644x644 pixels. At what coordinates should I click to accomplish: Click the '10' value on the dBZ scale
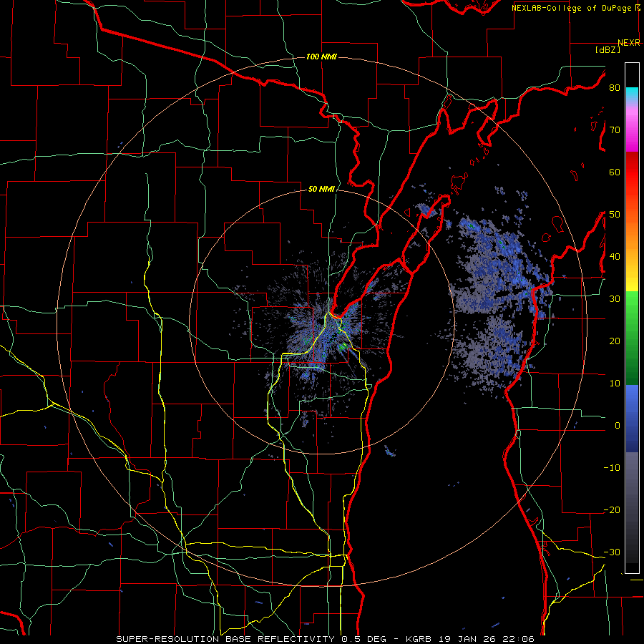615,384
